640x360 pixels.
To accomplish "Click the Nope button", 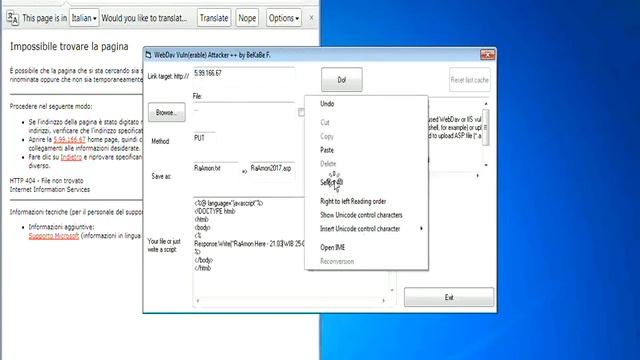I will (247, 18).
